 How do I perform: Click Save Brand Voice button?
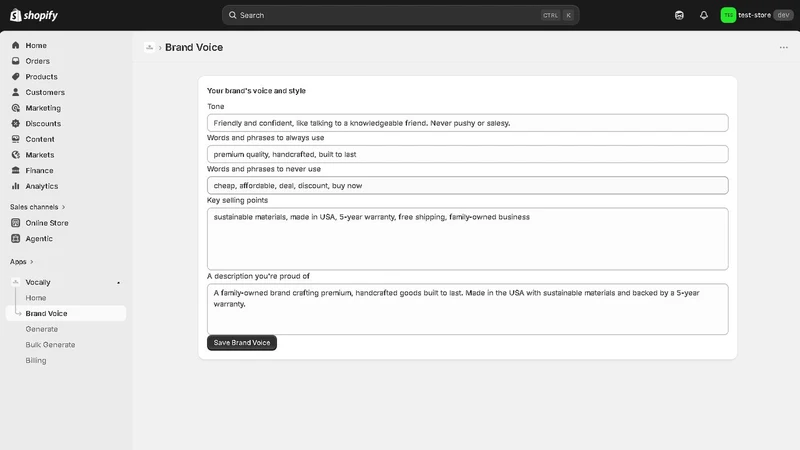click(x=242, y=343)
